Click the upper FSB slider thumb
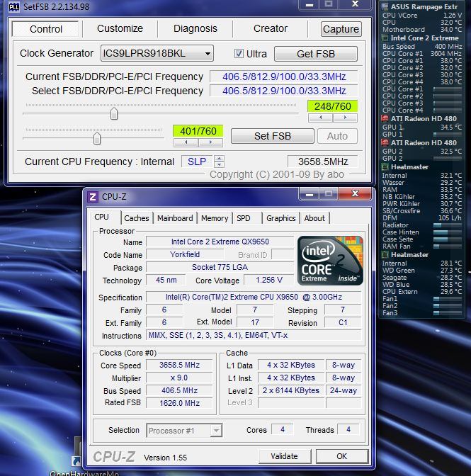This screenshot has height=476, width=471. pos(114,113)
